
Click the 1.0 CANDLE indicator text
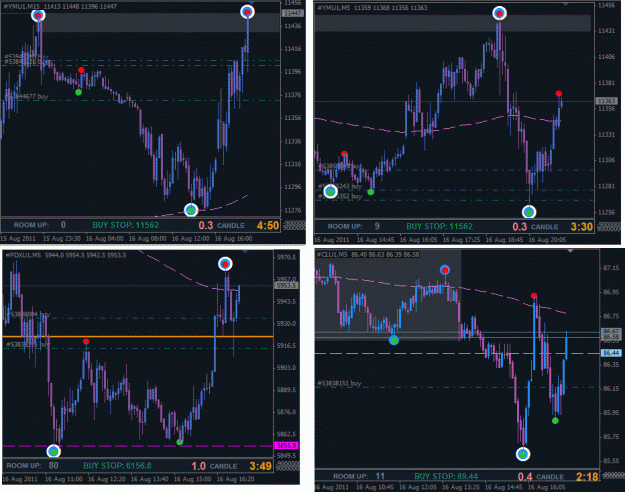214,466
